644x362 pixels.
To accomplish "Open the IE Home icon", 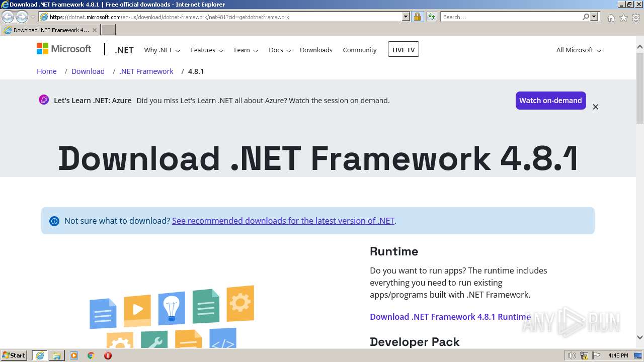I will click(611, 18).
